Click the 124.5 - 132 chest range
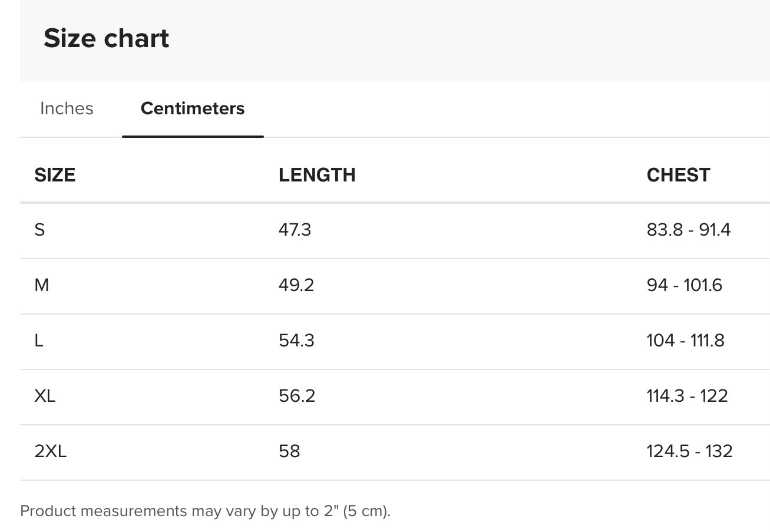Viewport: 770px width, 532px height. click(x=689, y=451)
